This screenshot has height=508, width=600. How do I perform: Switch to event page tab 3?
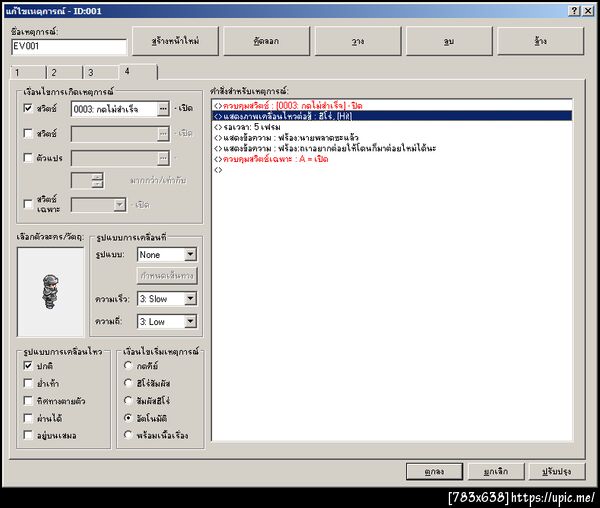pyautogui.click(x=101, y=72)
